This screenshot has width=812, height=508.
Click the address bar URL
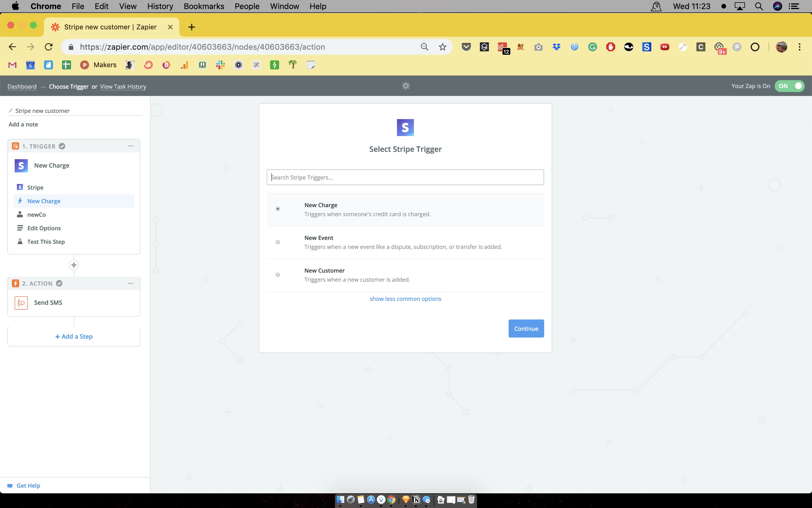[x=202, y=47]
